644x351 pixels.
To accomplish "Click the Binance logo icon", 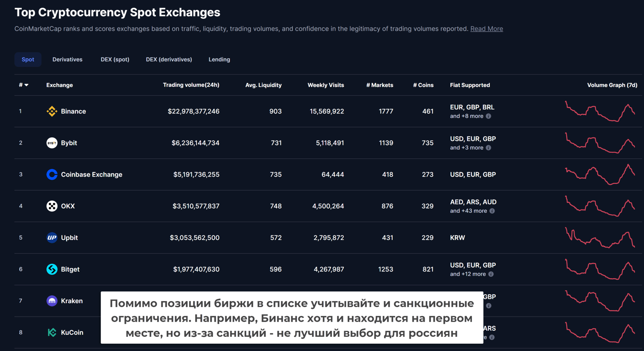I will pyautogui.click(x=52, y=111).
